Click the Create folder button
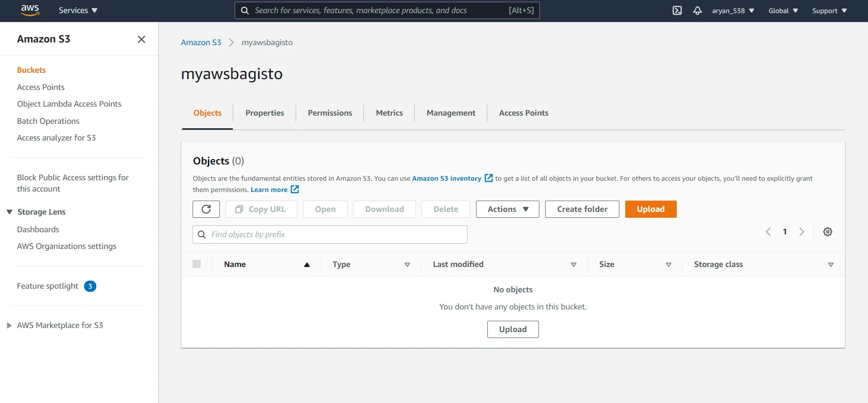This screenshot has height=403, width=868. tap(582, 209)
